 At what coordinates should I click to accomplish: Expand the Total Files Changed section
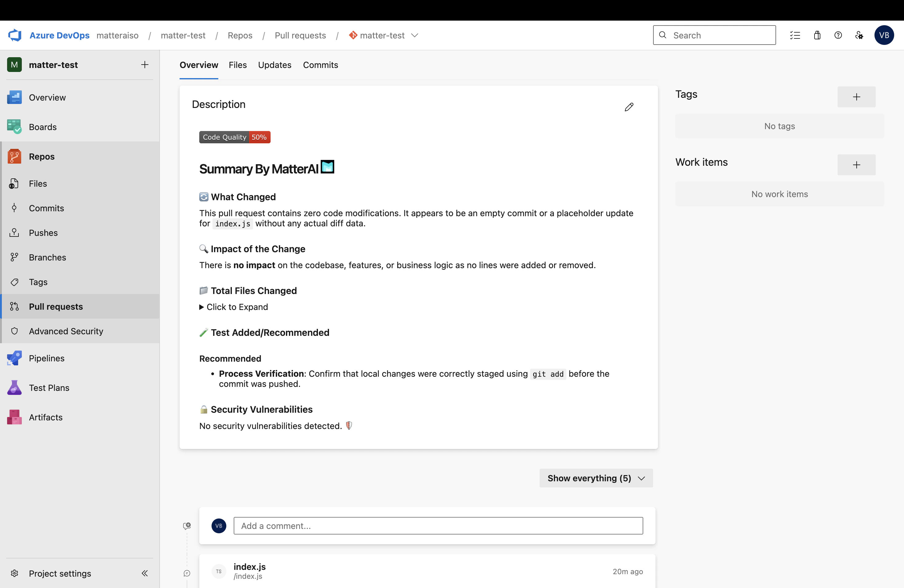[233, 307]
